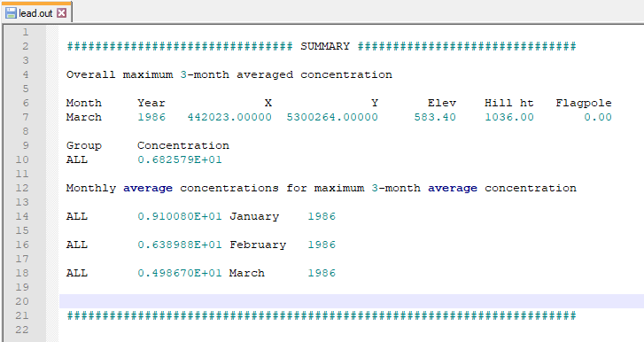Click the text Overall maximum on line 4
644x342 pixels.
tap(120, 74)
